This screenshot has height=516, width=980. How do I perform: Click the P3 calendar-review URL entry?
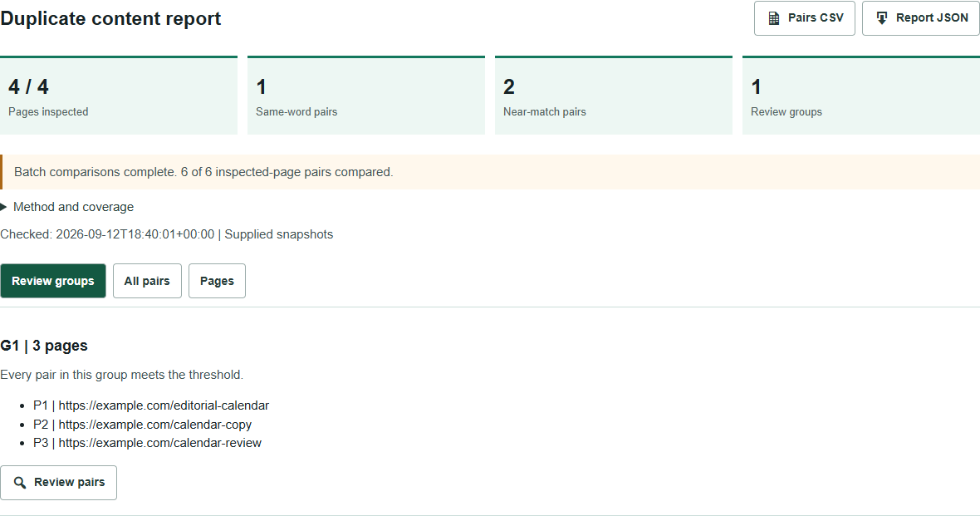point(148,443)
